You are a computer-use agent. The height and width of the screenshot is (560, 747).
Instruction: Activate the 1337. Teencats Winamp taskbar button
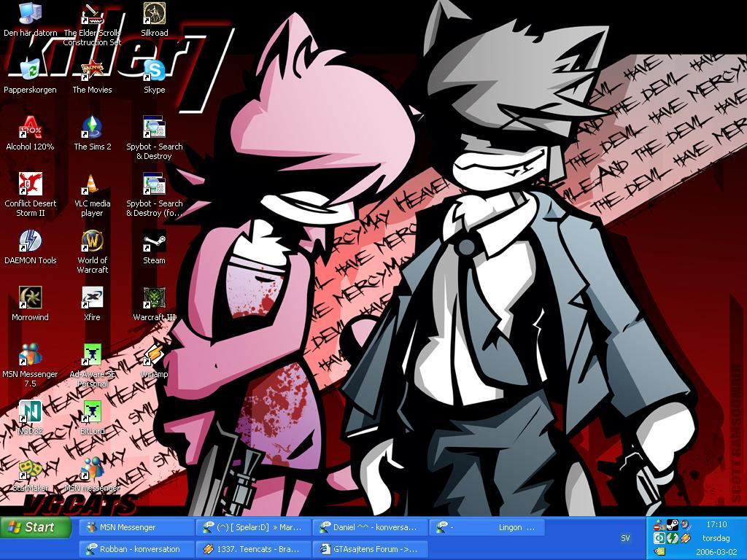253,549
